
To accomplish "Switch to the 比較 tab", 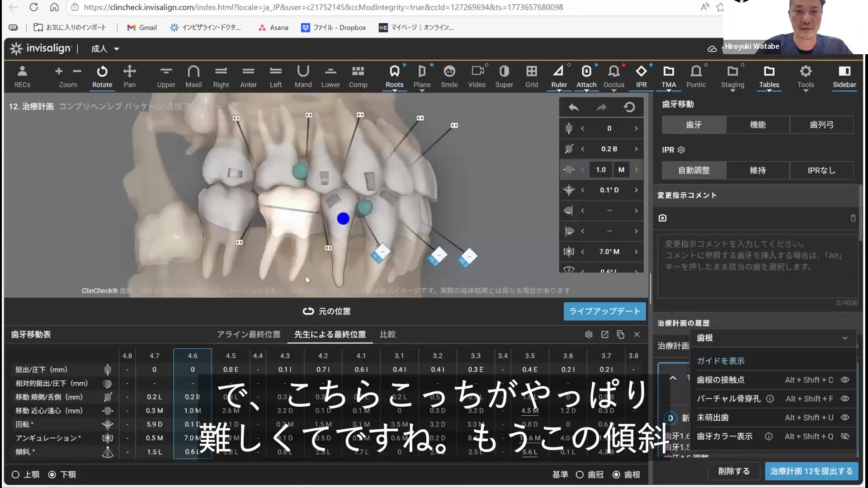I will (x=387, y=334).
